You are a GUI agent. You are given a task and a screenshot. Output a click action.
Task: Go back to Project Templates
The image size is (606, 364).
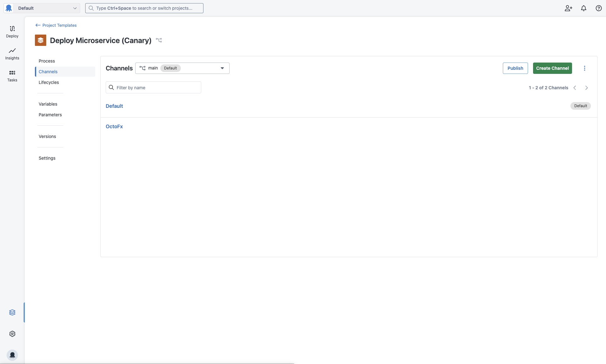56,25
